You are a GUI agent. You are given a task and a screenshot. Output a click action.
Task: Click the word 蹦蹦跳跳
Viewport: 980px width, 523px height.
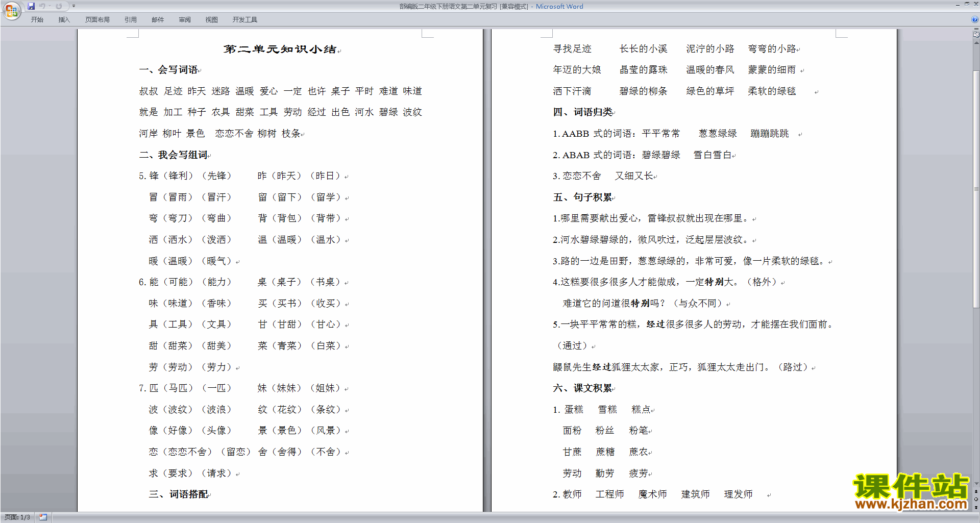pyautogui.click(x=770, y=134)
